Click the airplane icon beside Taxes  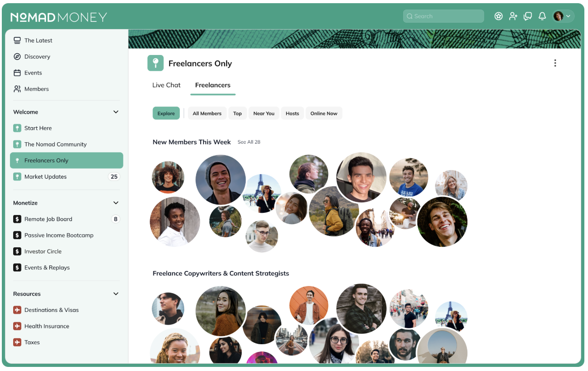click(17, 342)
